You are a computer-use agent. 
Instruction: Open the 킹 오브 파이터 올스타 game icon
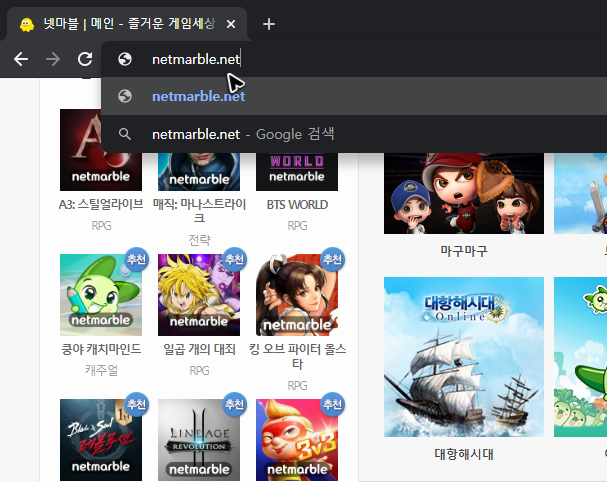[297, 295]
